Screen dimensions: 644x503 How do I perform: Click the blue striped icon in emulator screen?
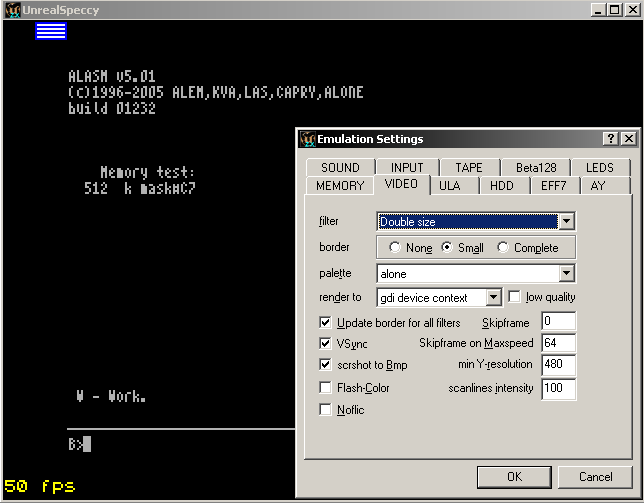pyautogui.click(x=51, y=31)
